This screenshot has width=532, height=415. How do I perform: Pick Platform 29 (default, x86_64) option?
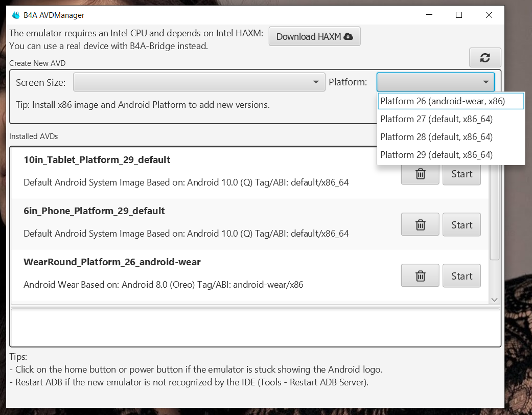pos(451,155)
